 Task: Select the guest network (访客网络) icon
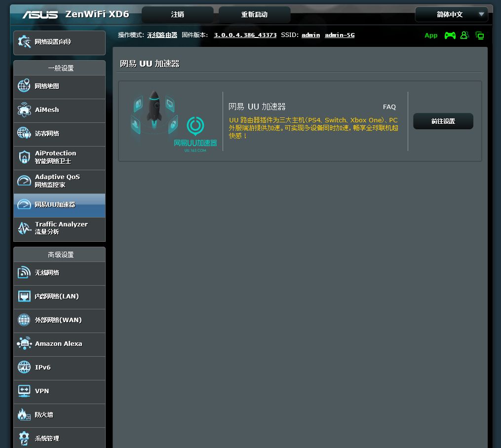coord(24,133)
